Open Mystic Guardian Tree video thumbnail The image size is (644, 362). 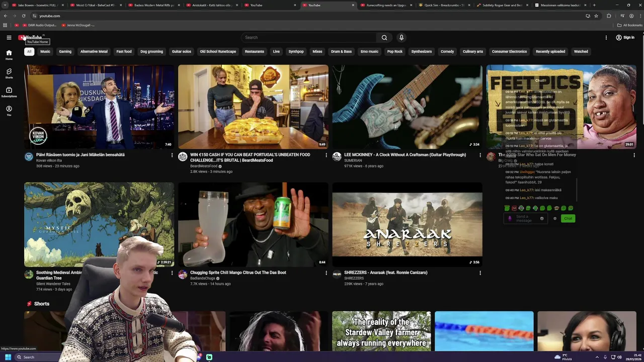coord(99,224)
